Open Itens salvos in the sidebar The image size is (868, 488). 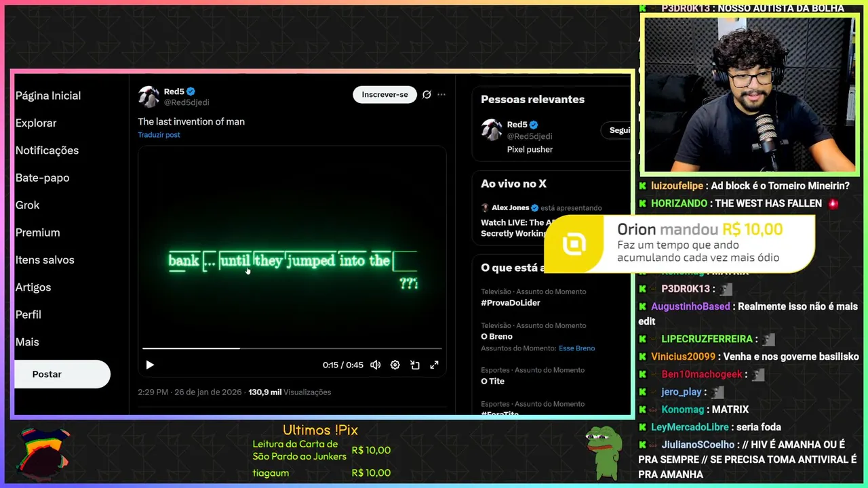coord(45,260)
